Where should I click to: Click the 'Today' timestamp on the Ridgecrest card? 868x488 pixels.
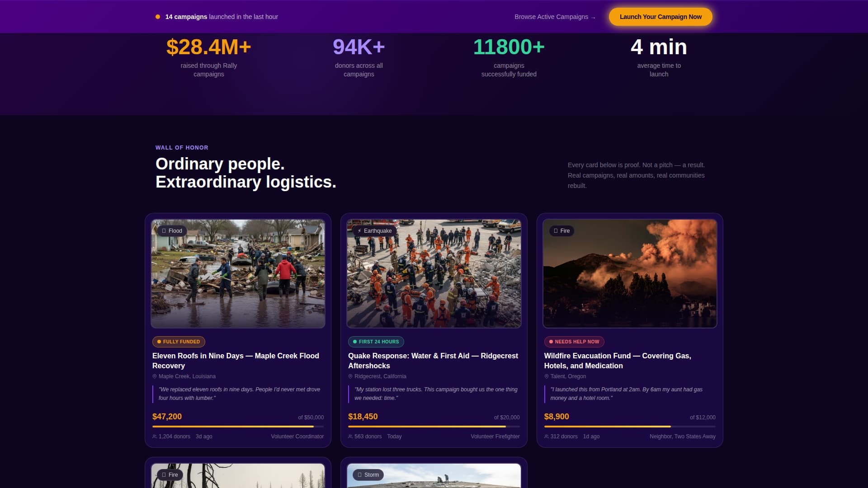[x=394, y=436]
